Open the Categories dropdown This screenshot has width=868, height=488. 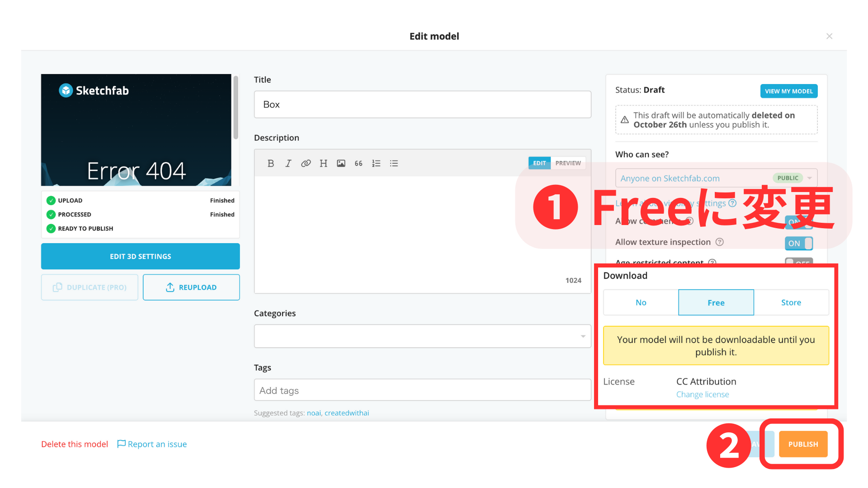click(x=422, y=336)
